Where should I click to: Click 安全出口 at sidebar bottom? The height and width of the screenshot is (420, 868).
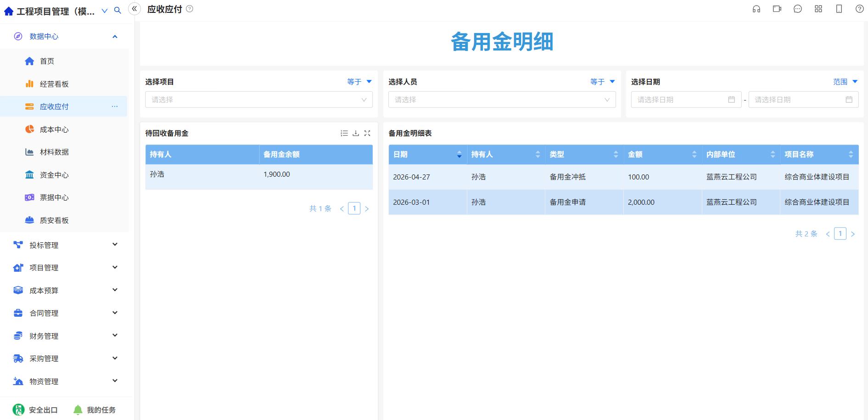click(35, 410)
